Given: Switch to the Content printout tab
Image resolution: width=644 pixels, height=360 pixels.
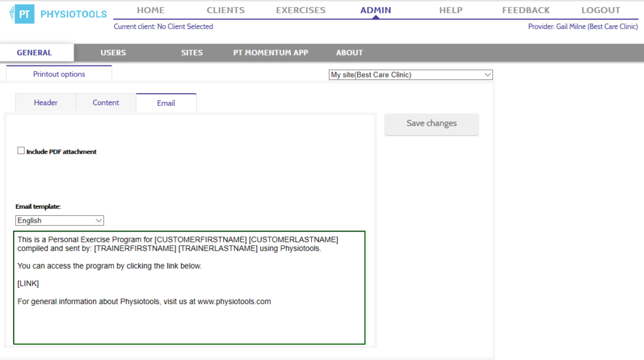Looking at the screenshot, I should coord(106,103).
